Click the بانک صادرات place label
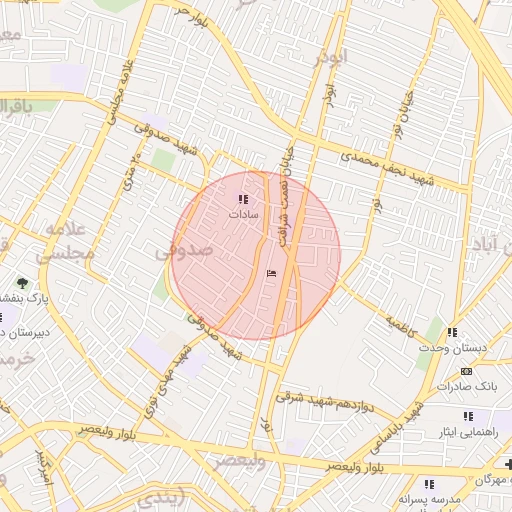 tap(467, 387)
